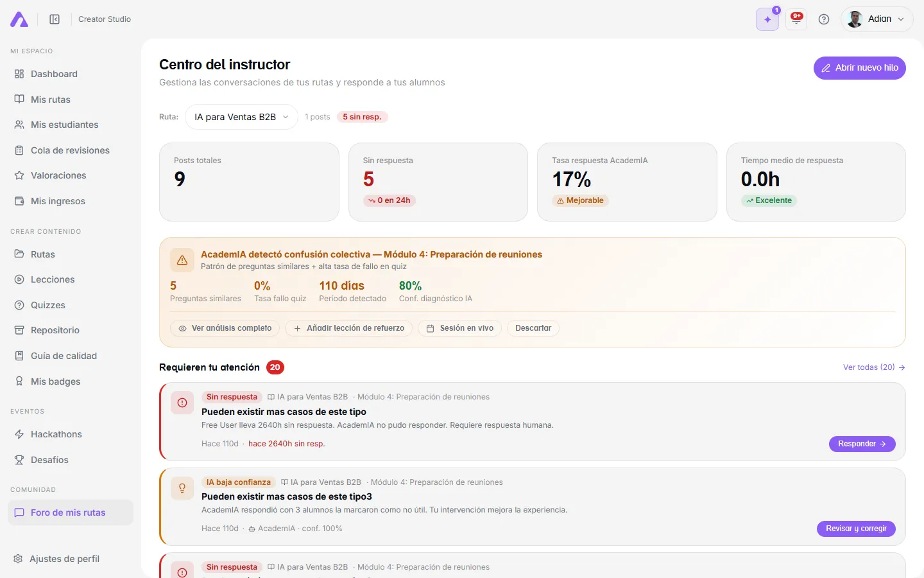Go to Mis rutas
Screen dimensions: 924x578
(71, 100)
